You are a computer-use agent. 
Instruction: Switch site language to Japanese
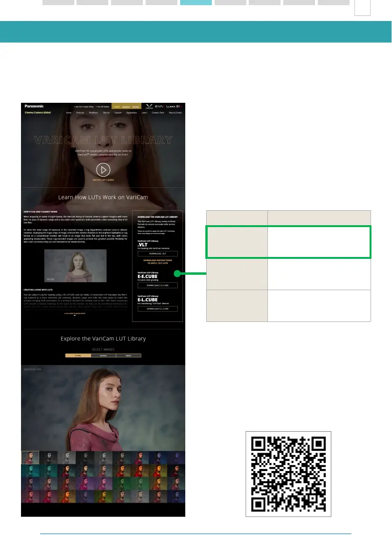(x=126, y=107)
